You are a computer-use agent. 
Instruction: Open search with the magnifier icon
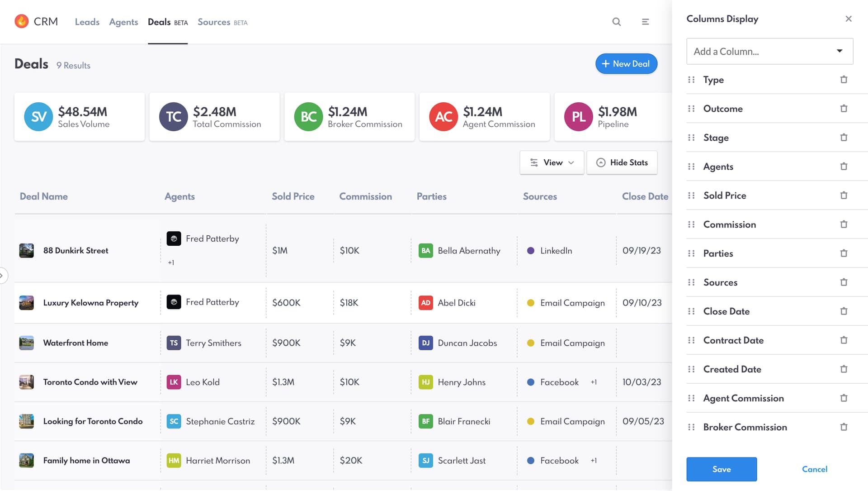[616, 22]
